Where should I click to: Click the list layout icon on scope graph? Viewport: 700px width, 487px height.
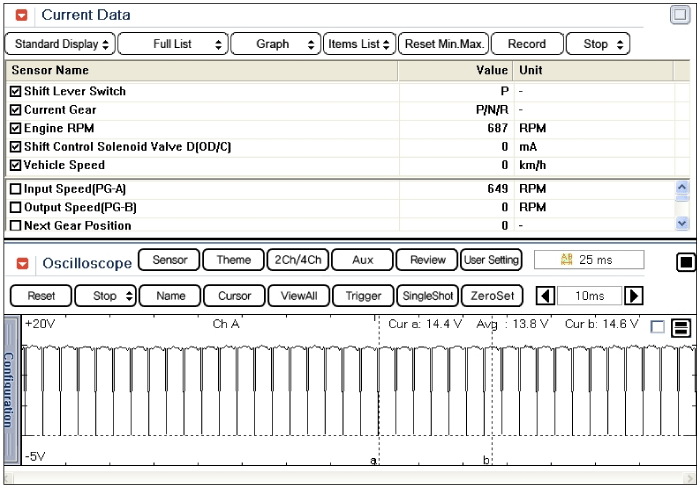pyautogui.click(x=681, y=327)
